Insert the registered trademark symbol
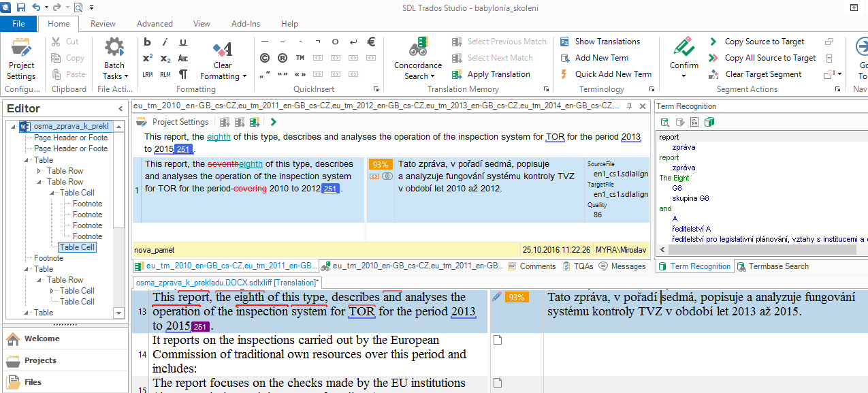The width and height of the screenshot is (868, 393). click(x=282, y=58)
